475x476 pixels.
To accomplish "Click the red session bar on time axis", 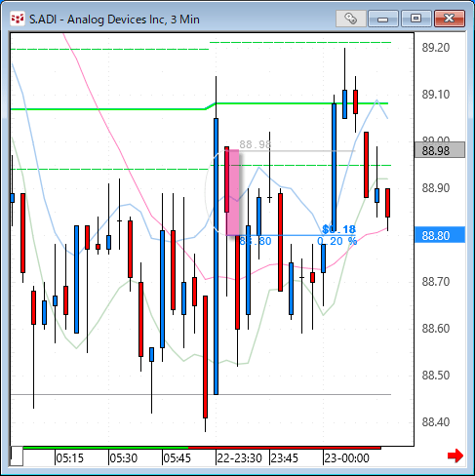I will coord(285,448).
